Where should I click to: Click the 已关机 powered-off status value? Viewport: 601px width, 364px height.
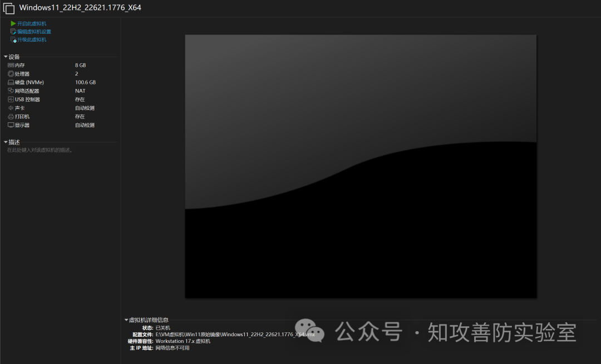pos(163,328)
